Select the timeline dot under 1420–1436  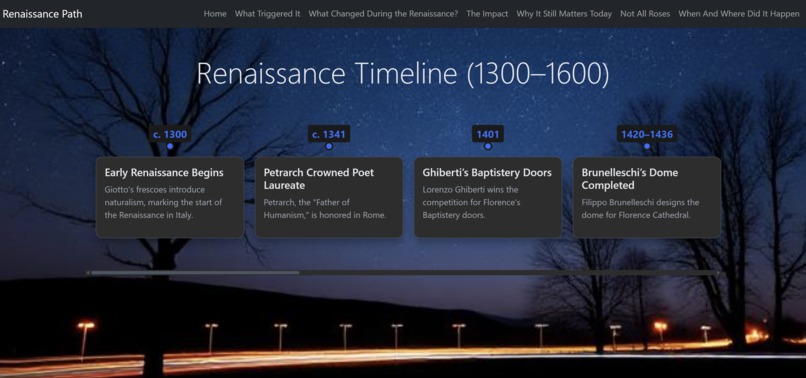tap(647, 146)
